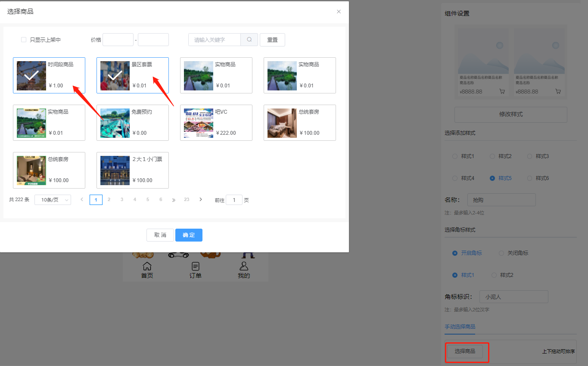Switch to the 手动选择商品 tab
The width and height of the screenshot is (588, 366).
(x=460, y=327)
